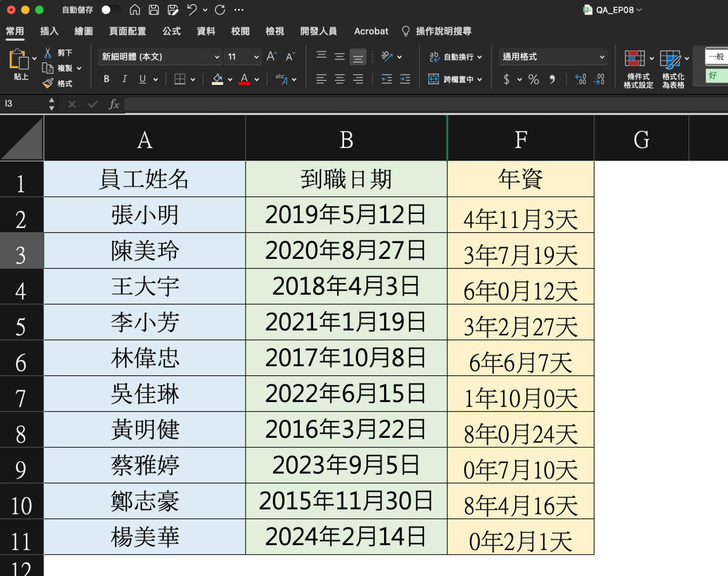The image size is (728, 576).
Task: Switch to the 資料 tab
Action: pos(206,31)
